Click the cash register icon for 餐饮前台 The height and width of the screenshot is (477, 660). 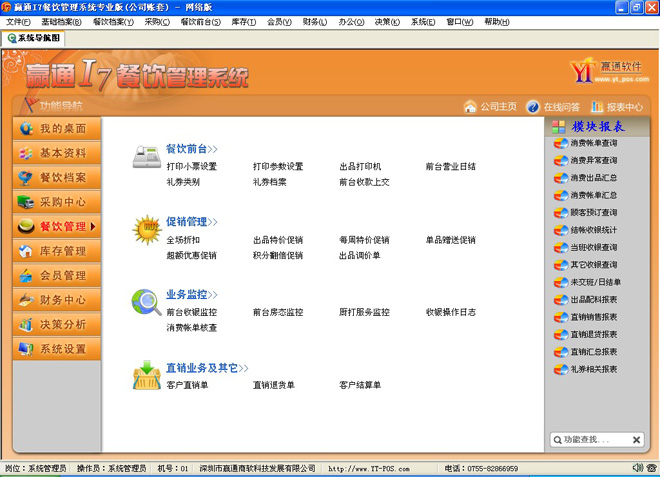click(146, 157)
